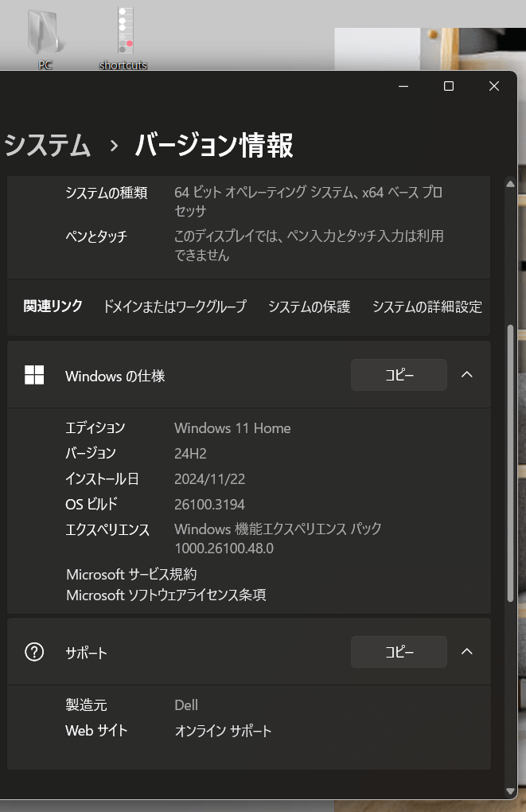Click the scrollbar down arrow
Viewport: 526px width, 812px height.
[x=510, y=791]
